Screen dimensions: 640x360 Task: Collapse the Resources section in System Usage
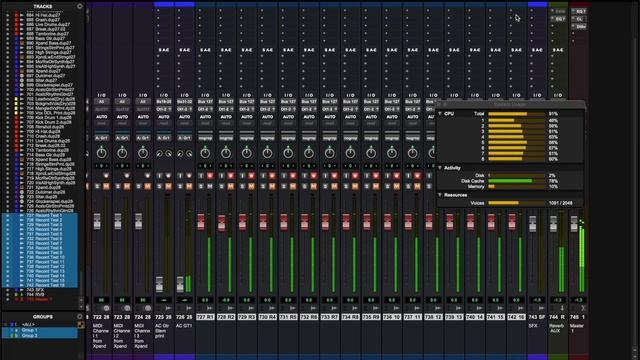pos(440,195)
